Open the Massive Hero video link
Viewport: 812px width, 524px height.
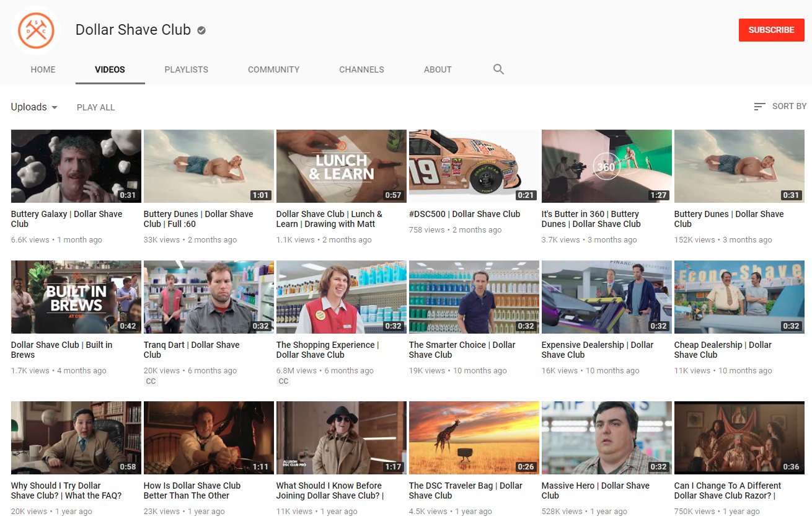[x=595, y=491]
